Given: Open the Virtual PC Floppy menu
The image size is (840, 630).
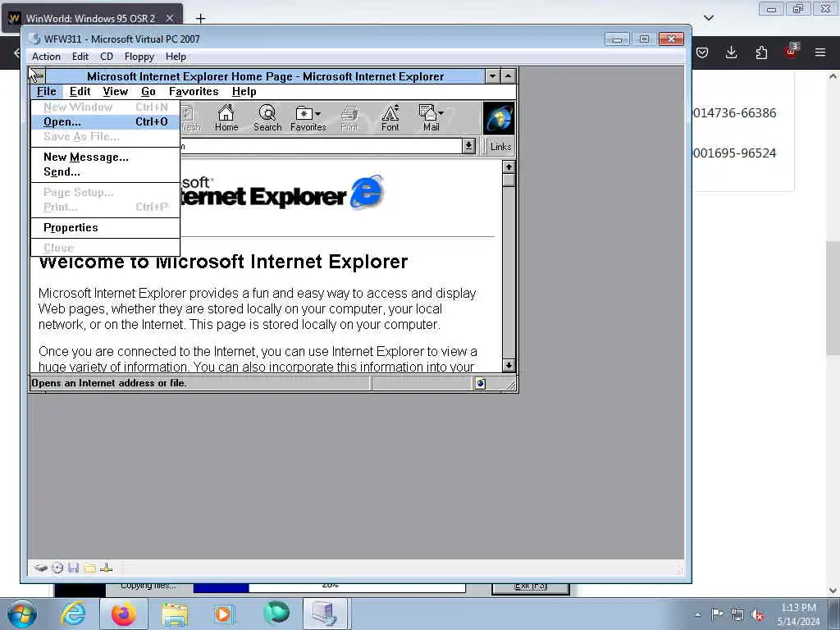Looking at the screenshot, I should click(139, 57).
